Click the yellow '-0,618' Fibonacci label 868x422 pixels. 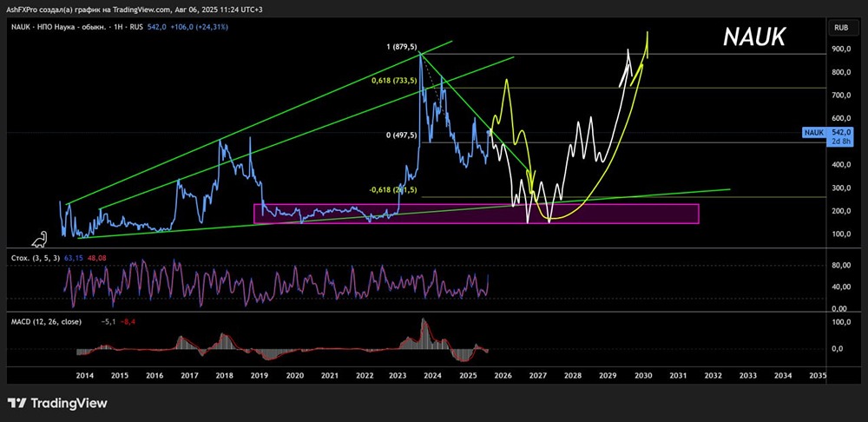click(x=394, y=190)
